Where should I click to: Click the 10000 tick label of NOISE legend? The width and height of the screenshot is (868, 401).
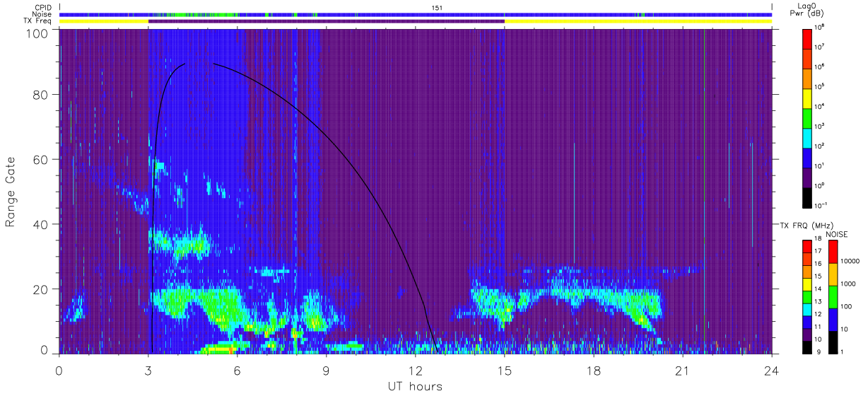pos(850,262)
